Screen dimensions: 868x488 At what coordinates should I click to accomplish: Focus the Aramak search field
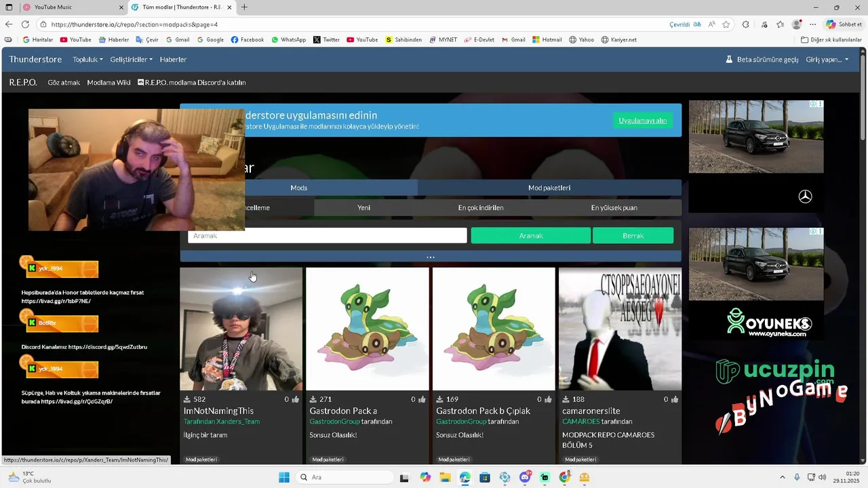(328, 236)
